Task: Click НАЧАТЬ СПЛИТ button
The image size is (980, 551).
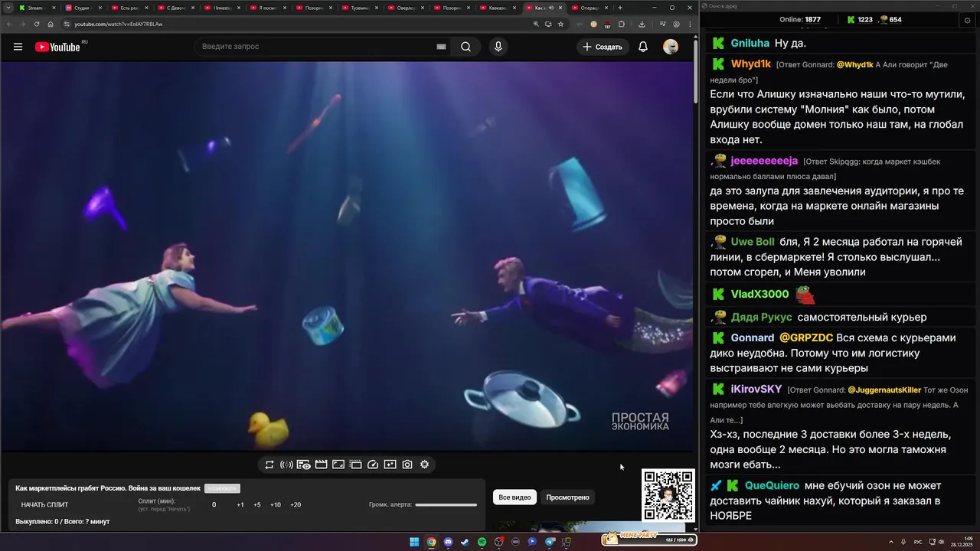Action: pos(44,505)
